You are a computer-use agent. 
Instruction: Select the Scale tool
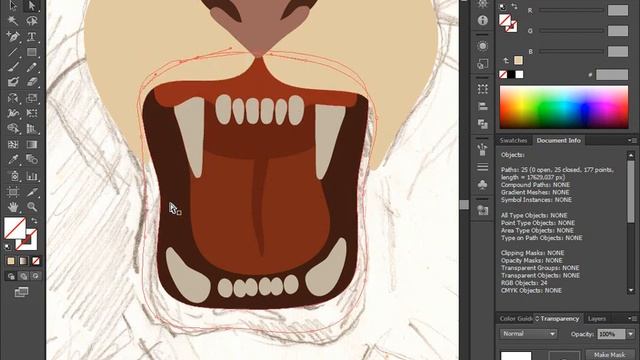(31, 98)
